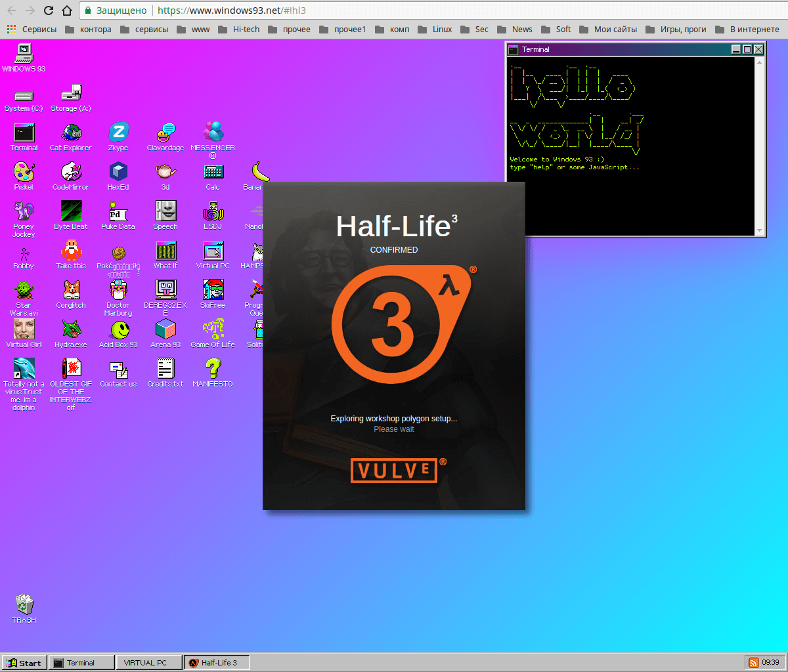Click the Terminal window scrollbar down arrow
Image resolution: width=788 pixels, height=672 pixels.
pos(760,230)
